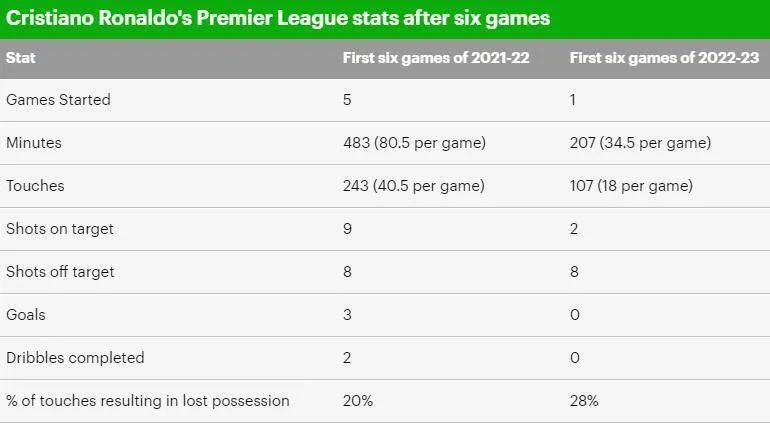Click the "Goals" row label
Screen dimensions: 770x426
[x=26, y=315]
